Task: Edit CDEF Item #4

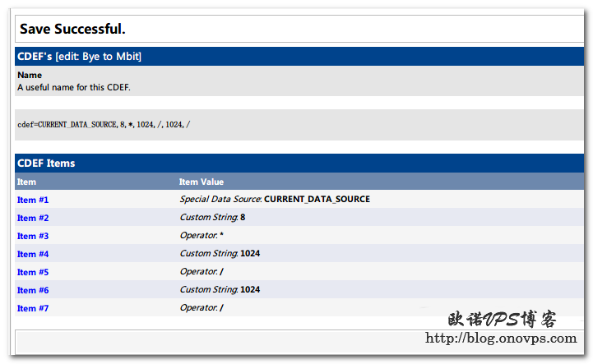Action: 33,254
